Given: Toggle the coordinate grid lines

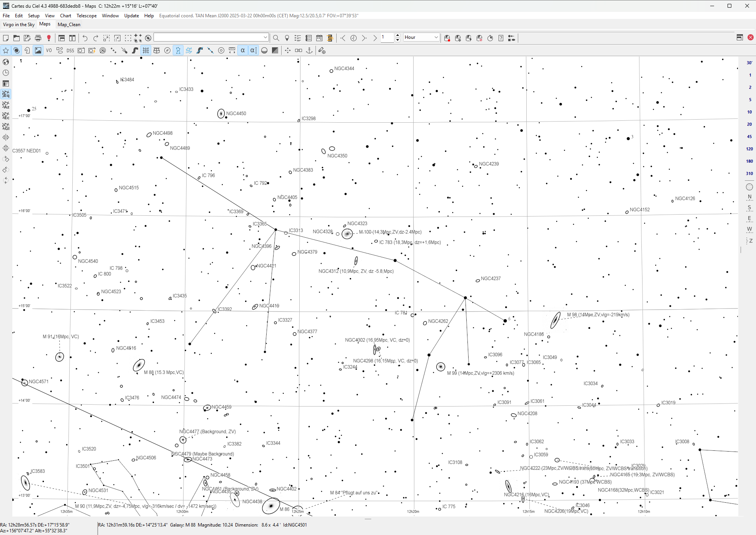Looking at the screenshot, I should [x=146, y=50].
